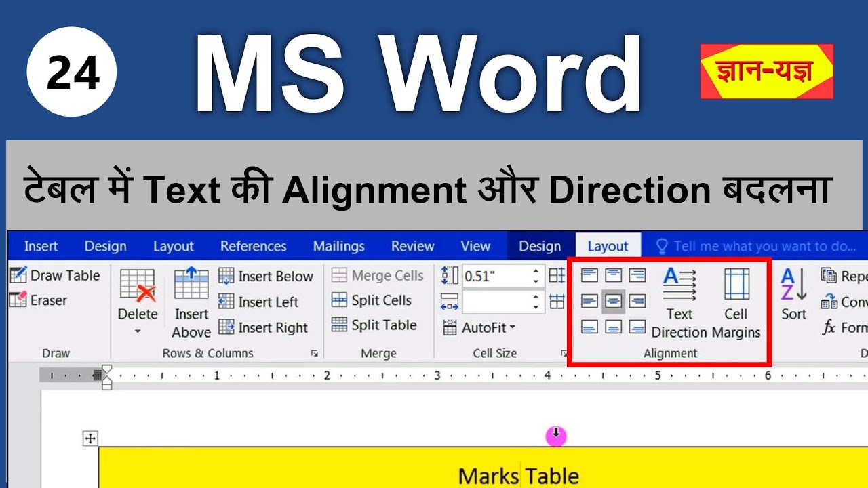Click Insert Below in Rows & Columns
Viewport: 868px width, 488px height.
(x=266, y=276)
